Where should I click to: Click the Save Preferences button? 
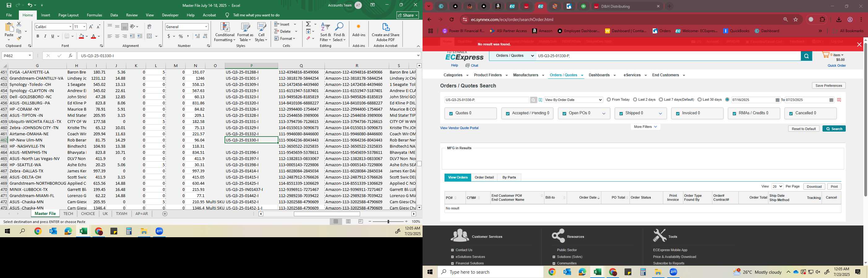point(829,86)
